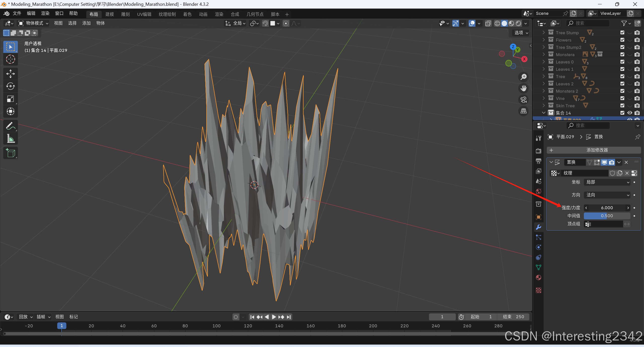Play the animation forward
644x347 pixels.
coord(274,317)
